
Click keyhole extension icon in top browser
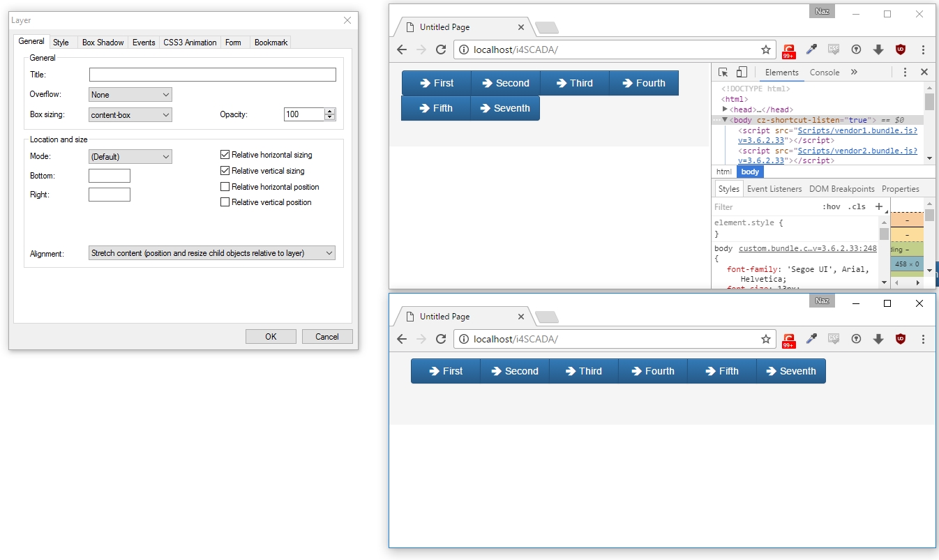tap(856, 50)
